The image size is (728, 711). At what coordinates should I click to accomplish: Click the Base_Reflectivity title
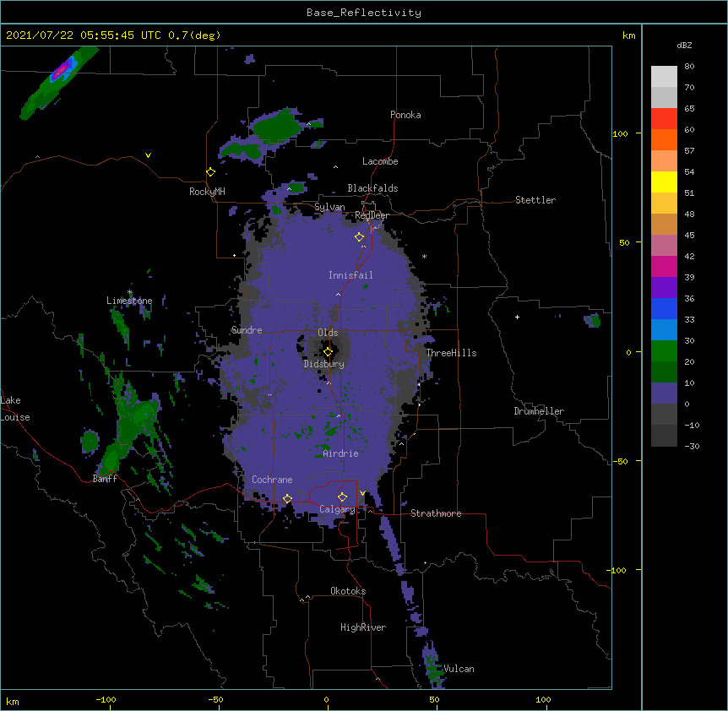point(364,13)
